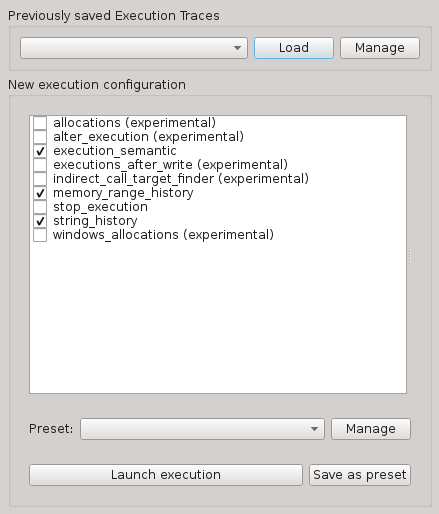Image resolution: width=439 pixels, height=514 pixels.
Task: Open the Preset dropdown
Action: pos(202,429)
